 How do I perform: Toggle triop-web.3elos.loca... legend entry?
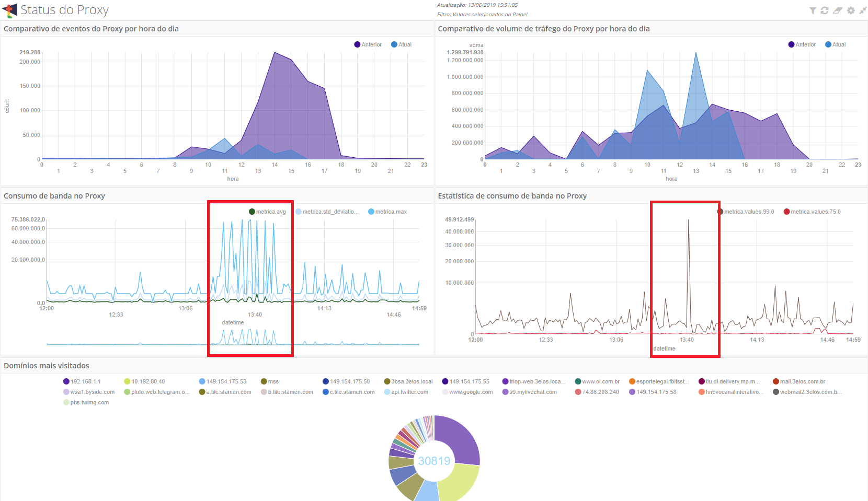click(x=534, y=381)
